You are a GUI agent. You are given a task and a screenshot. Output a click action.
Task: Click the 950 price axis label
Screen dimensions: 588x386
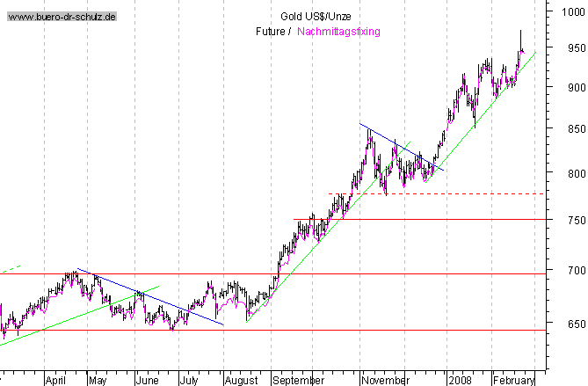tap(577, 48)
